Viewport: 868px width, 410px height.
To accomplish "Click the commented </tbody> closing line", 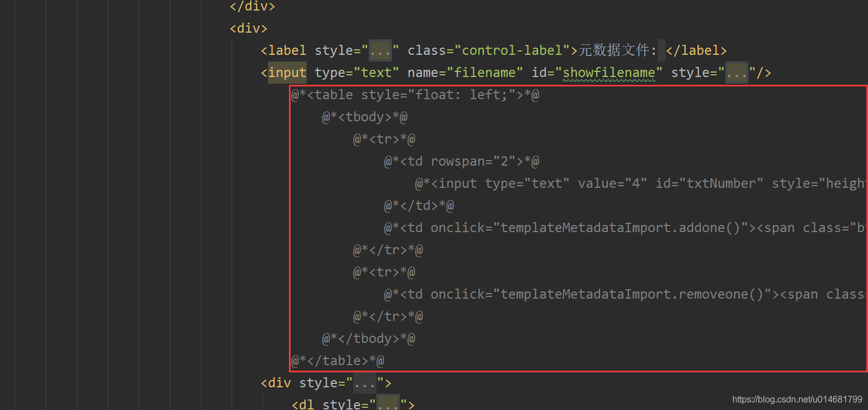I will click(369, 339).
